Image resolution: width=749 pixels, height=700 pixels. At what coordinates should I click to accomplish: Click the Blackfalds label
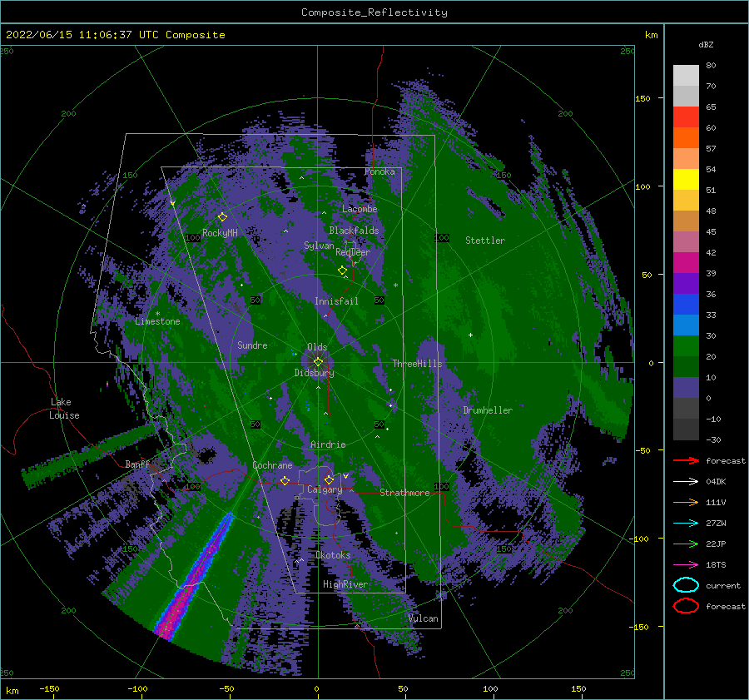(354, 231)
